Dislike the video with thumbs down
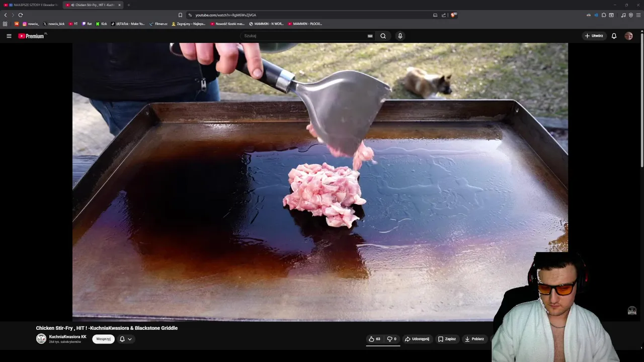The image size is (644, 362). pyautogui.click(x=392, y=339)
